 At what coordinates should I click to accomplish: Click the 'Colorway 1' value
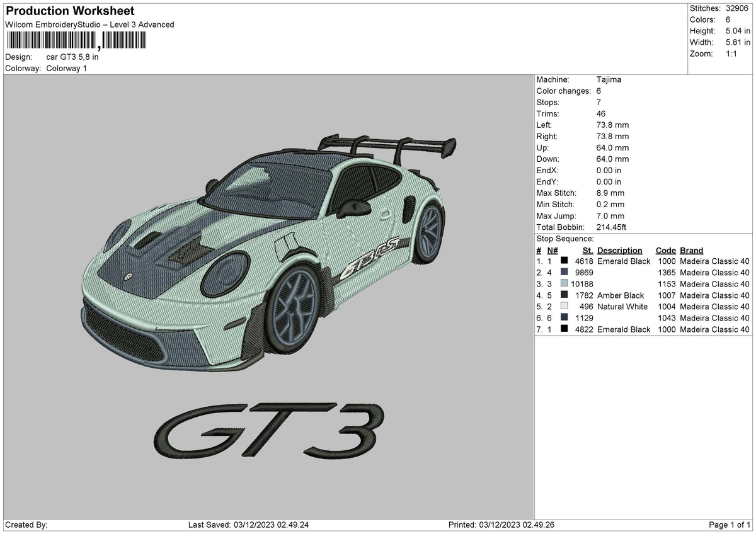67,68
